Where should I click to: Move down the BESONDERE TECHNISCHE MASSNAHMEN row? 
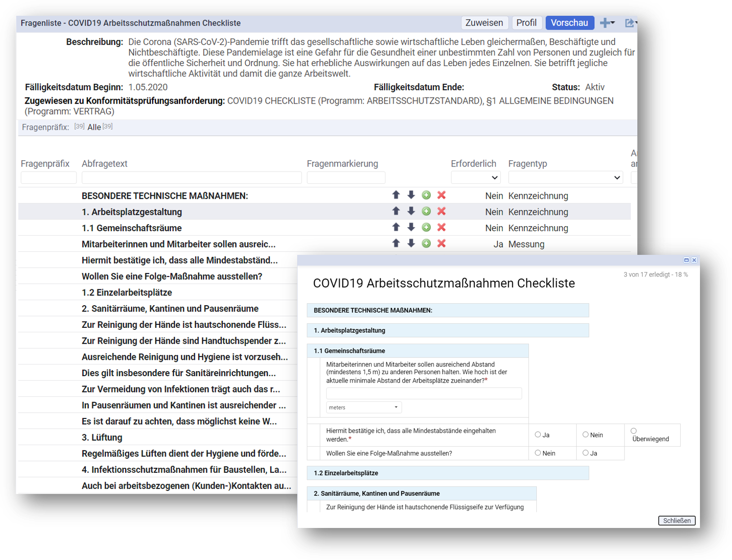[411, 195]
